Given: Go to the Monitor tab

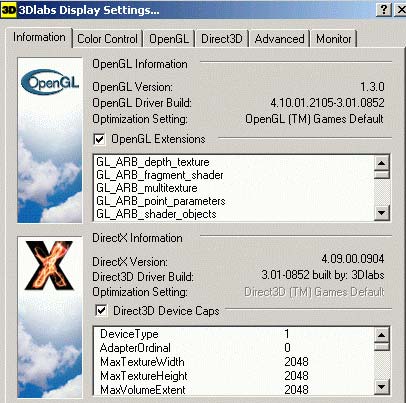Looking at the screenshot, I should (x=334, y=39).
